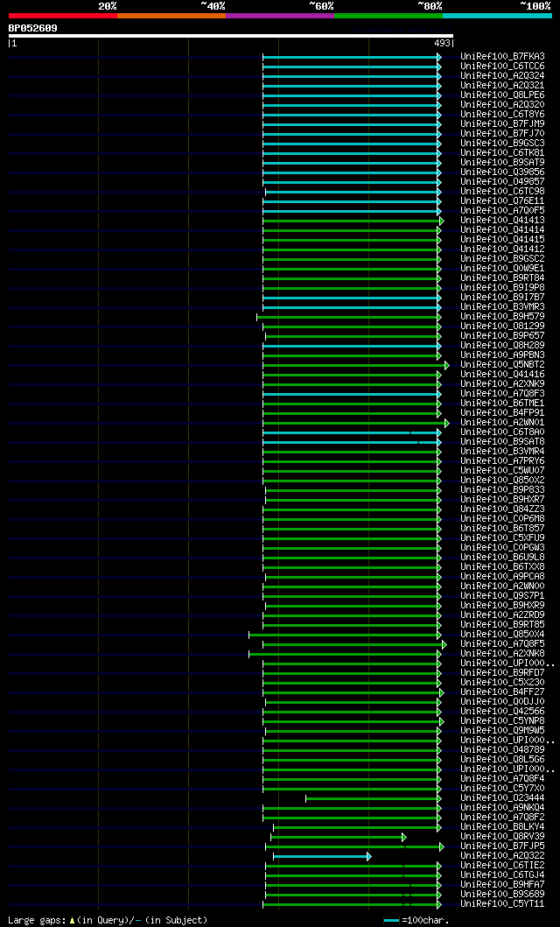
Task: Select label UniRef100_C6TIE2
Action: [x=503, y=866]
